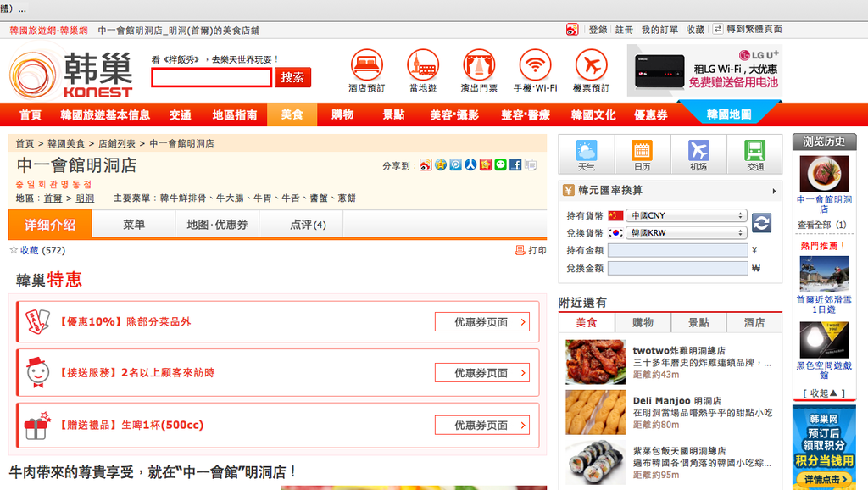Open 我的訂單 link

coord(659,30)
